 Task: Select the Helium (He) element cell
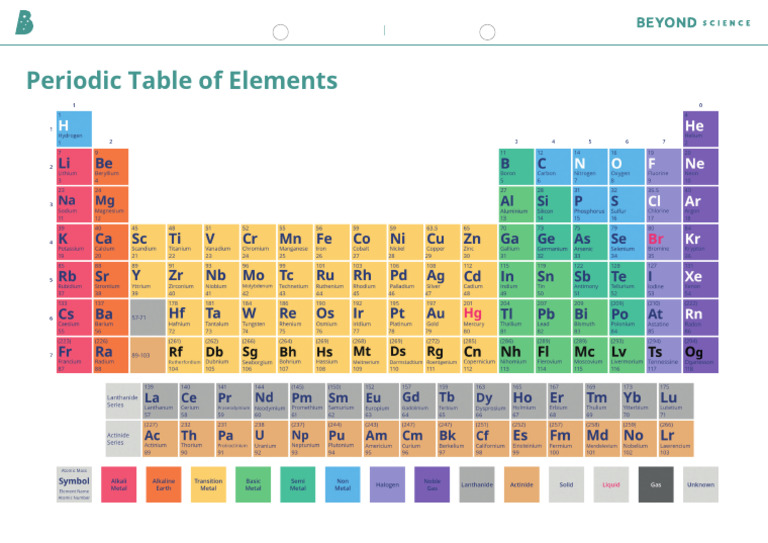pos(700,129)
